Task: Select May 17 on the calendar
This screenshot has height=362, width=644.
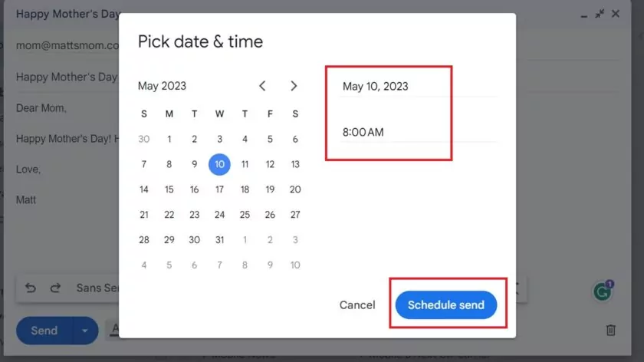Action: click(220, 189)
